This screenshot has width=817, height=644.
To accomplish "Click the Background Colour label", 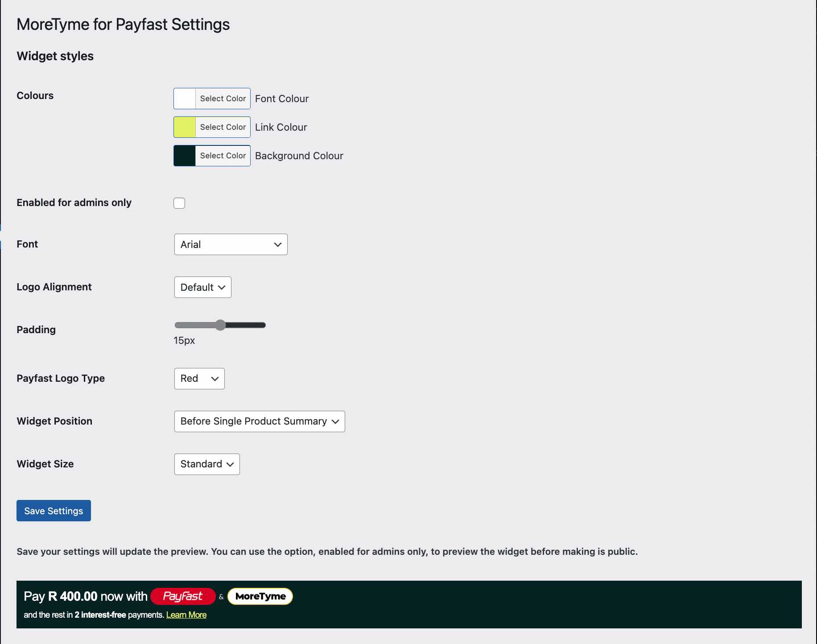I will (x=299, y=156).
